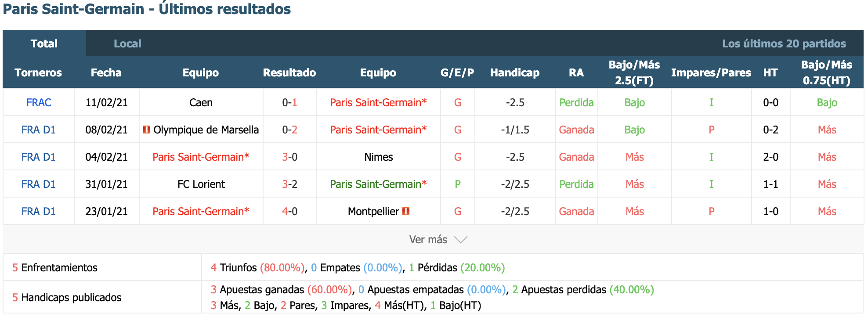Open Nimes team link
Image resolution: width=868 pixels, height=317 pixels.
(x=379, y=157)
